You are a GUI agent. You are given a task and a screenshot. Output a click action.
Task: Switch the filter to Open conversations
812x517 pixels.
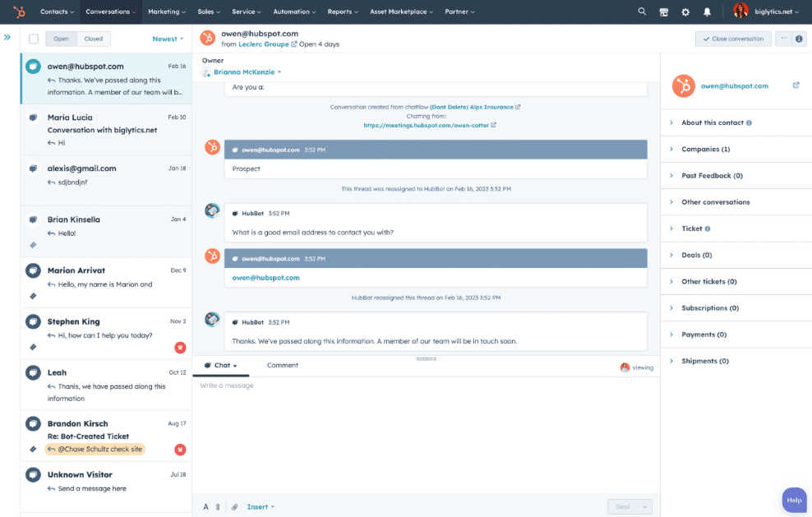(61, 39)
